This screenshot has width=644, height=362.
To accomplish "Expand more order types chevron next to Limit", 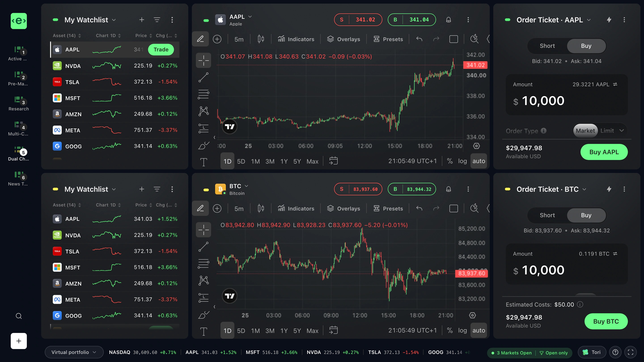I will click(621, 130).
